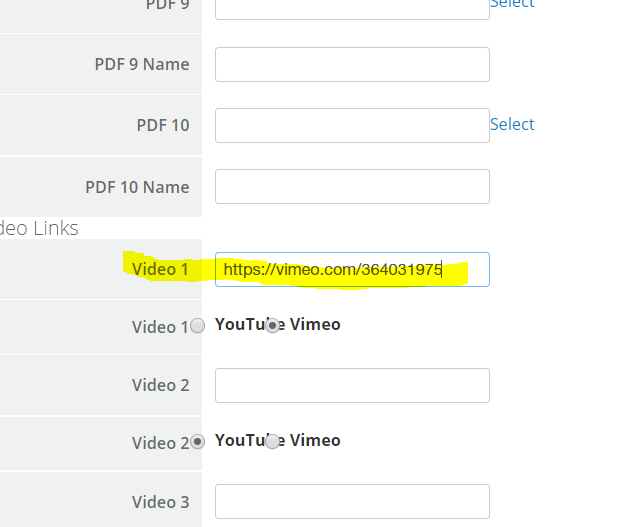Click into the Video 1 URL field with the Vimeo link

(352, 269)
